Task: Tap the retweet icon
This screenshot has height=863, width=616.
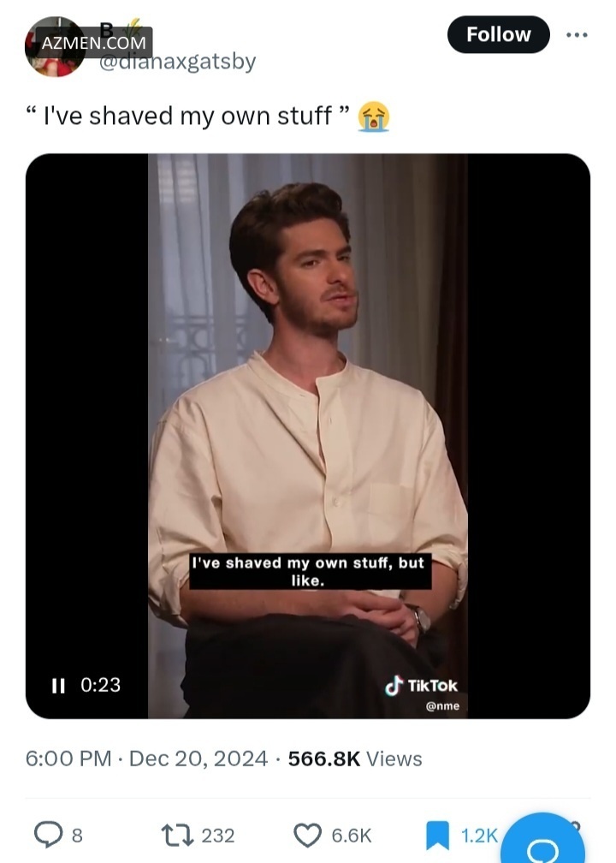Action: tap(177, 835)
